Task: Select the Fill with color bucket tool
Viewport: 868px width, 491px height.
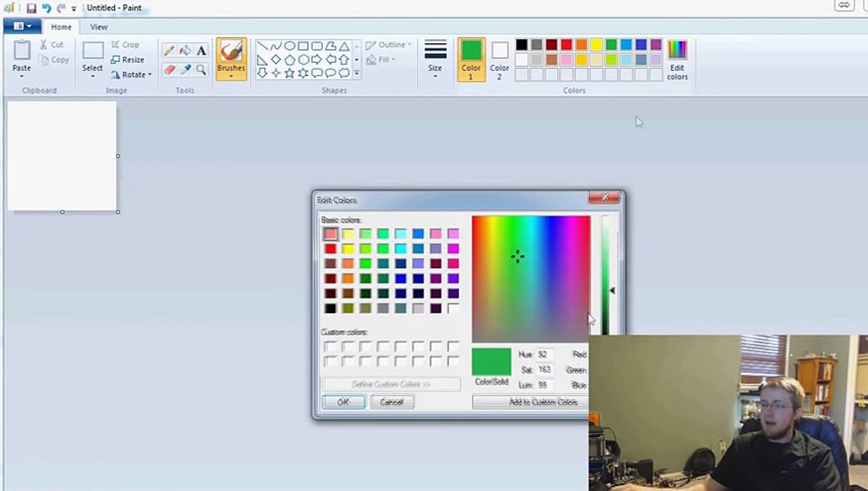Action: 185,50
